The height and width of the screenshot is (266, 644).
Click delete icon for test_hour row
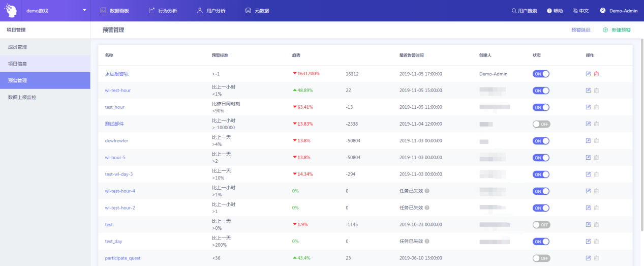tap(596, 107)
